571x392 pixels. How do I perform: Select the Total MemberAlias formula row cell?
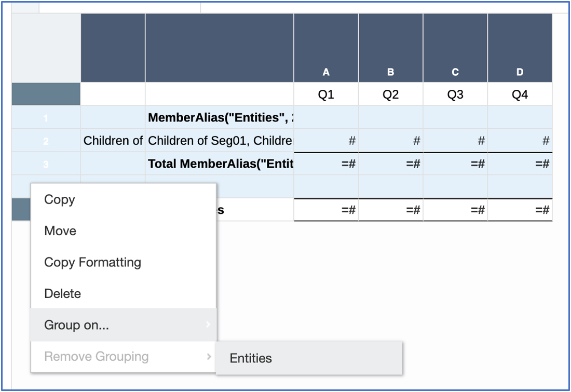click(220, 164)
